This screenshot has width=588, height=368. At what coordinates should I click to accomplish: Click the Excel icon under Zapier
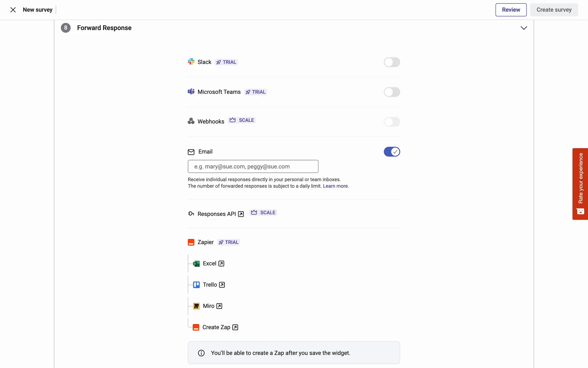tap(196, 264)
